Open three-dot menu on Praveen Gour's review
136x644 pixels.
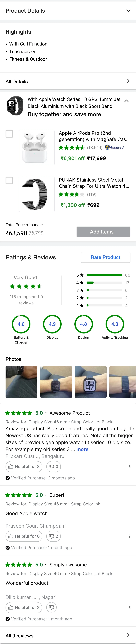130,536
